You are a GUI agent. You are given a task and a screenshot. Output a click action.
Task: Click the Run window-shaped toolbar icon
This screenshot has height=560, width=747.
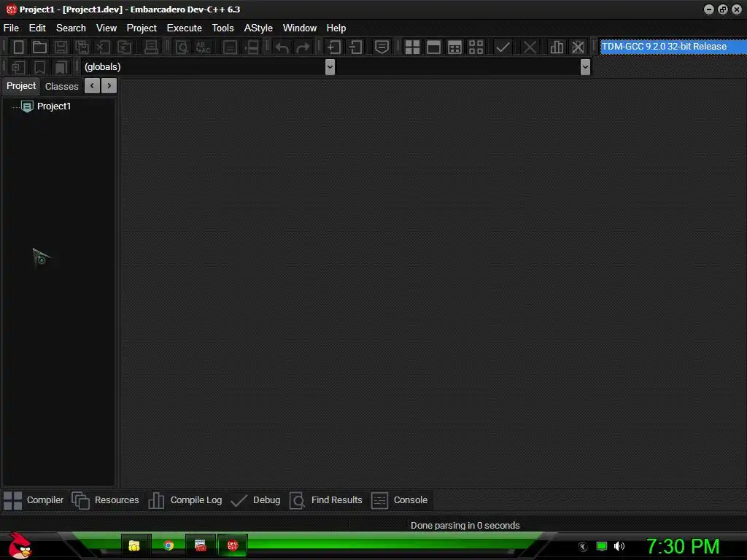pos(433,47)
